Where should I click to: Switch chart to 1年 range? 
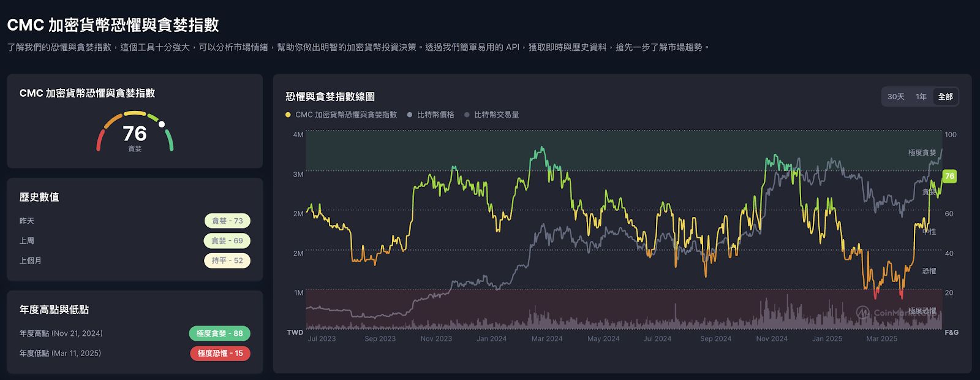[x=921, y=97]
